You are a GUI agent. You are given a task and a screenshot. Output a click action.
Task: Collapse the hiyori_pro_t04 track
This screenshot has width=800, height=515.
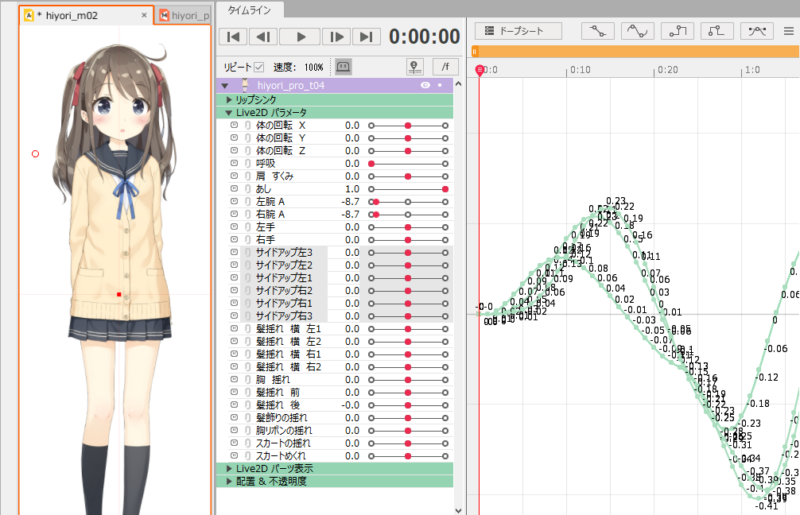225,86
